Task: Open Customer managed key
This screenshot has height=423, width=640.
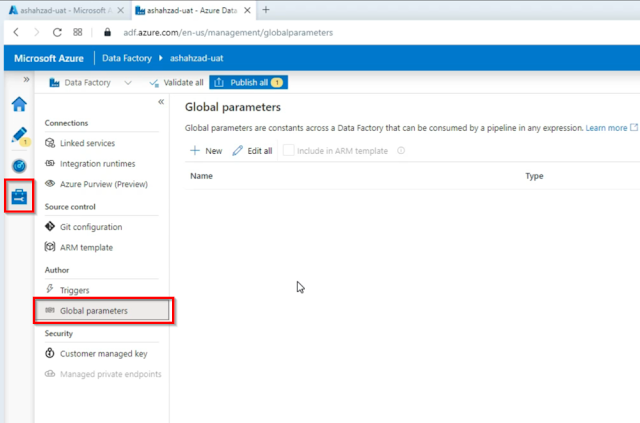Action: (104, 354)
